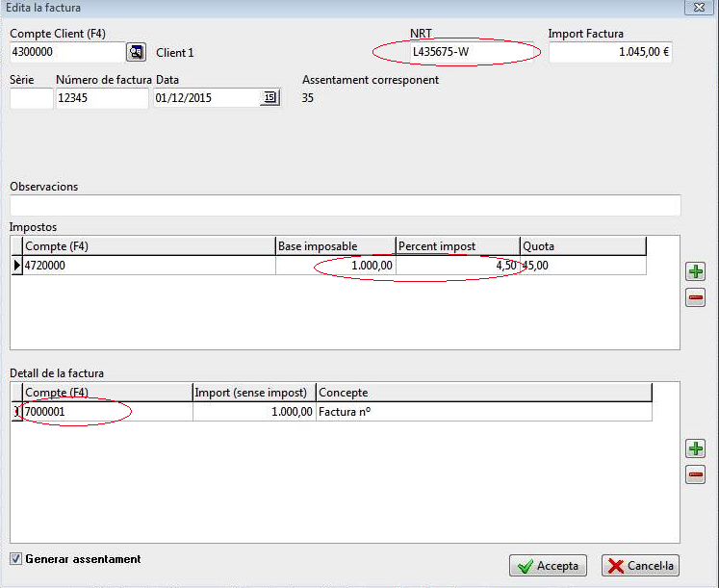Click the Concepte cell Factura nº

(x=484, y=412)
